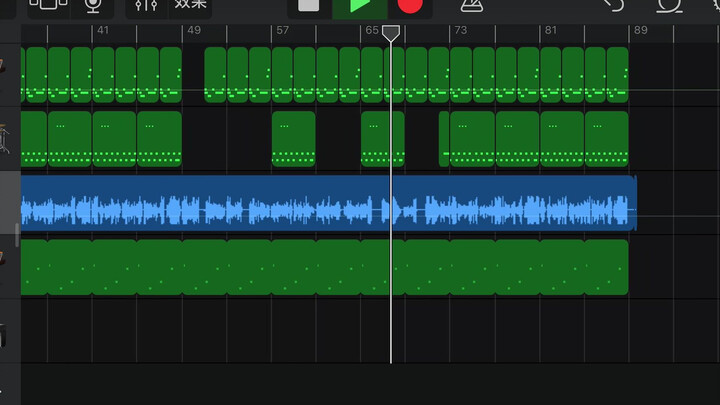
Task: Undo the last action with the arrow icon
Action: click(x=614, y=6)
